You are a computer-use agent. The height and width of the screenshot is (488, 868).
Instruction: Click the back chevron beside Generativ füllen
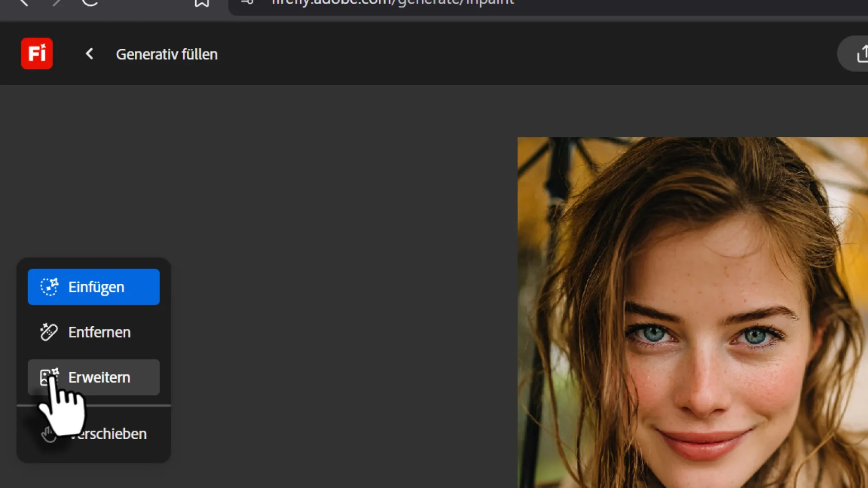90,54
